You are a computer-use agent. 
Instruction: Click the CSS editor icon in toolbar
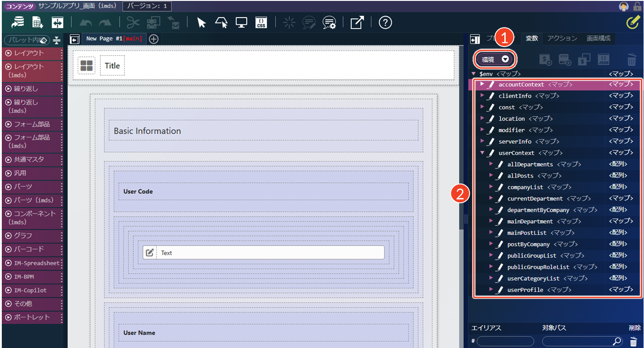pyautogui.click(x=261, y=23)
